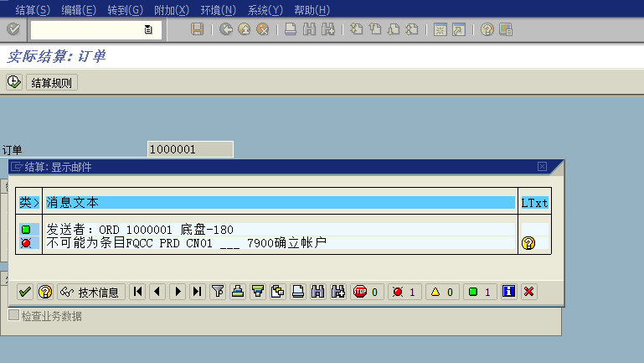Click the Customize Local Layout icon
Viewport: 644px width, 363px height.
click(506, 29)
